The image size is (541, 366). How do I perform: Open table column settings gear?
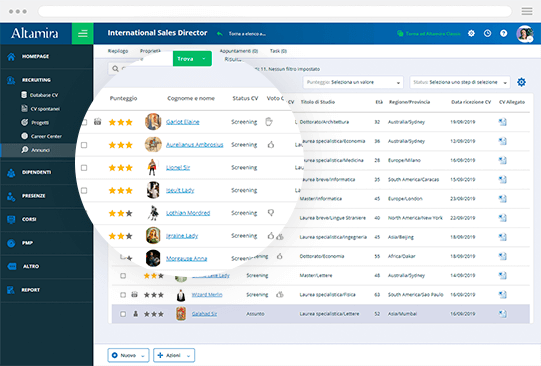click(x=521, y=82)
